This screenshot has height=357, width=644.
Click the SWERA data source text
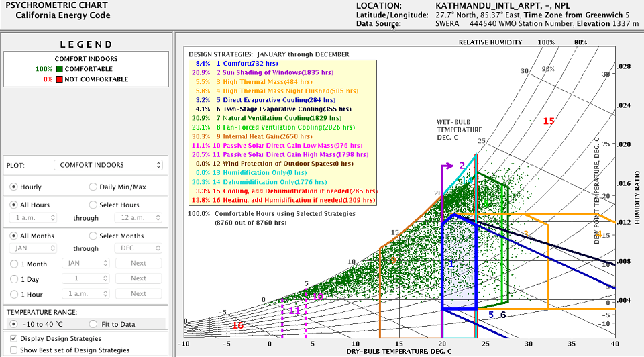pos(447,24)
